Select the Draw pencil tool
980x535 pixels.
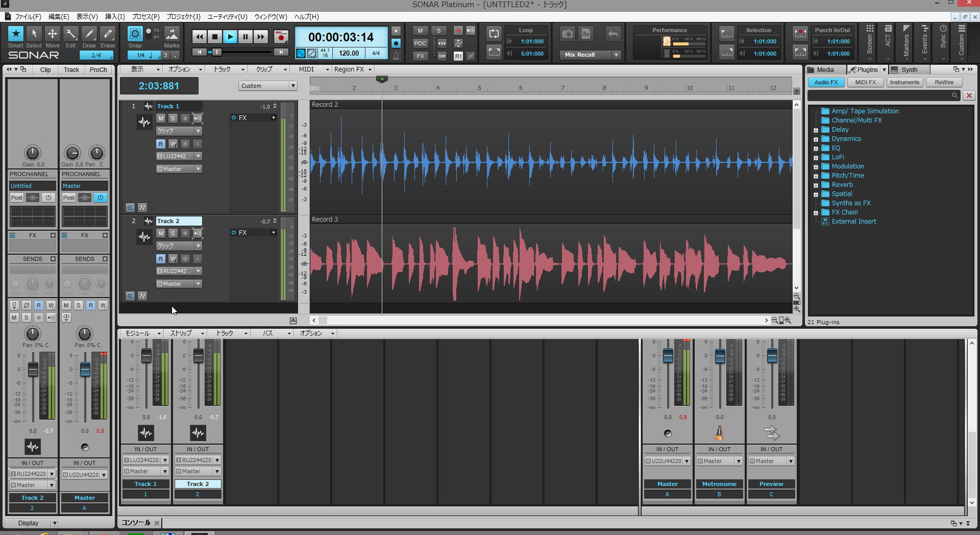point(89,34)
